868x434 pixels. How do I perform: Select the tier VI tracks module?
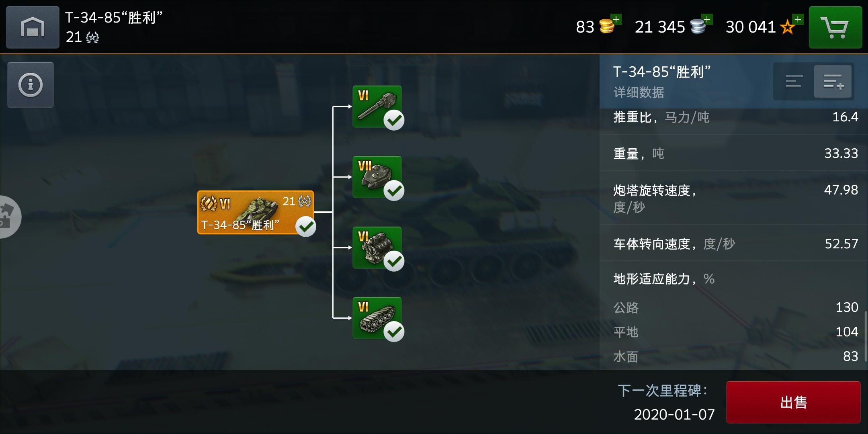coord(377,318)
